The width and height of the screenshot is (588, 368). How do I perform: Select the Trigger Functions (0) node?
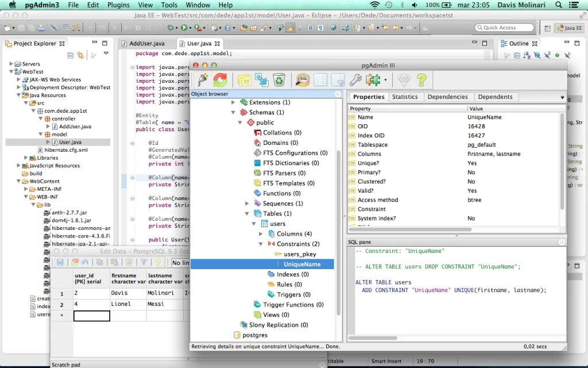click(293, 305)
